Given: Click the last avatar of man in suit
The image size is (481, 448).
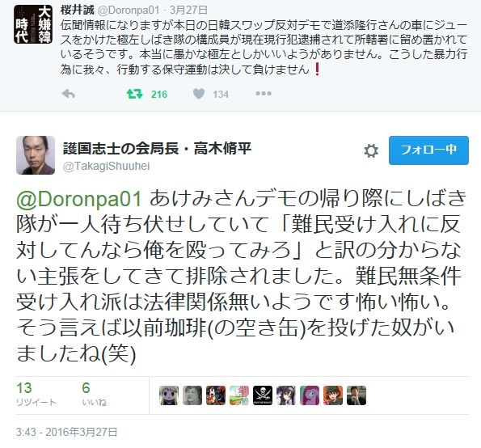Looking at the screenshot, I should click(357, 395).
